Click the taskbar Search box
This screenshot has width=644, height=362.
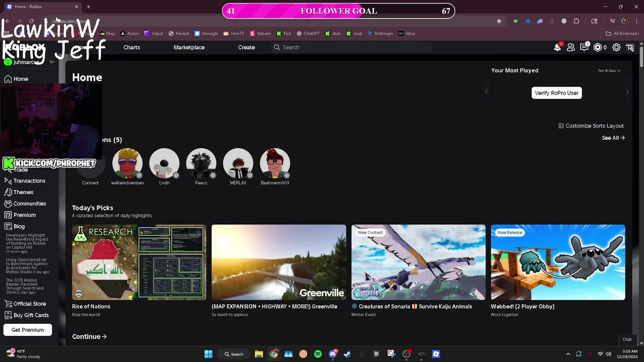[234, 354]
